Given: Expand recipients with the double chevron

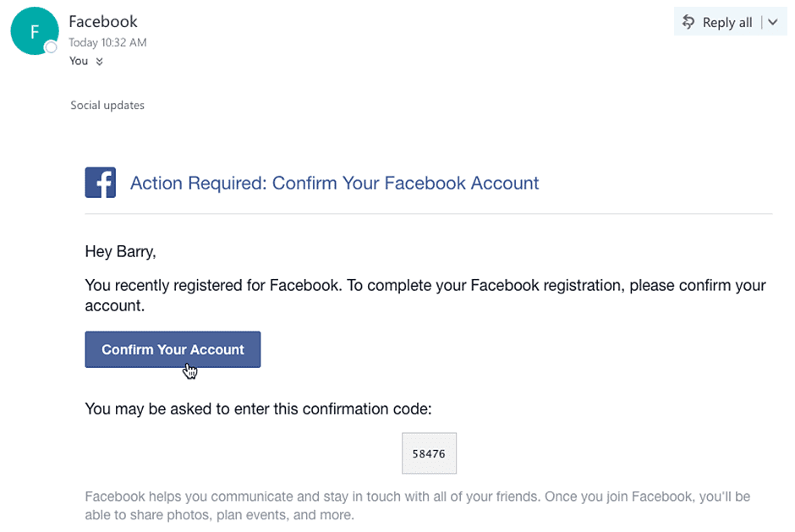Looking at the screenshot, I should click(x=100, y=62).
